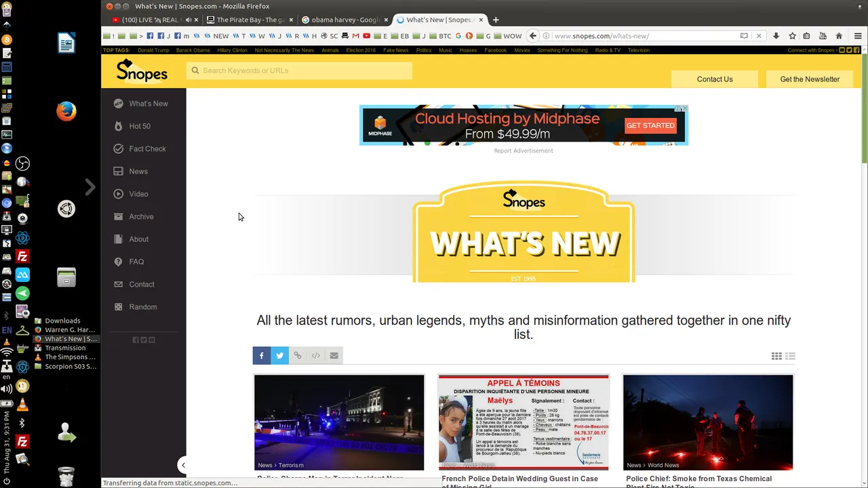Open LibreOffice Writer document desktop icon

pyautogui.click(x=66, y=43)
